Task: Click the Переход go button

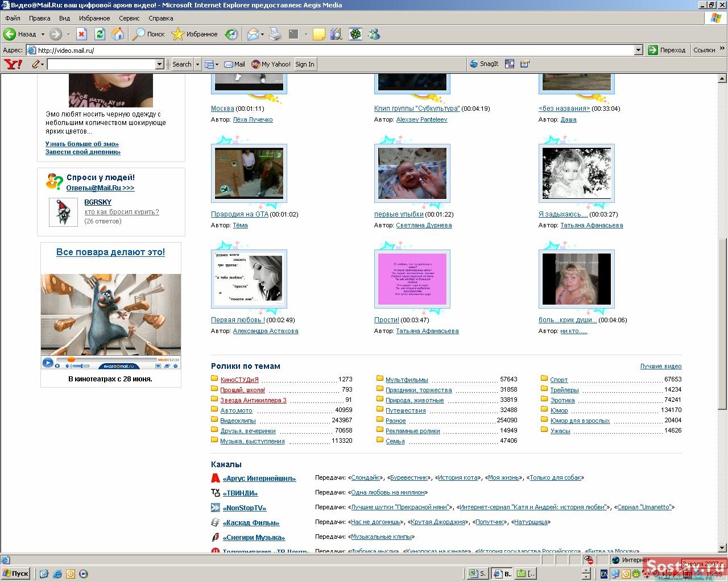Action: (667, 50)
